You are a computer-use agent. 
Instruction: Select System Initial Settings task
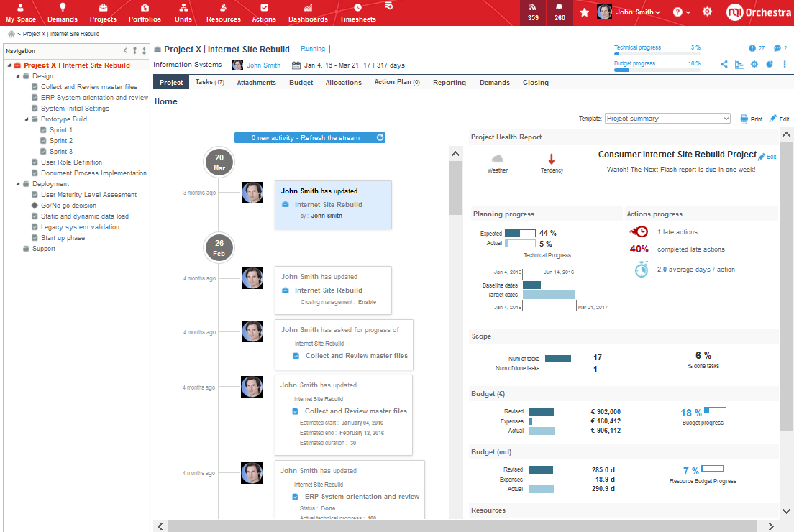tap(75, 109)
